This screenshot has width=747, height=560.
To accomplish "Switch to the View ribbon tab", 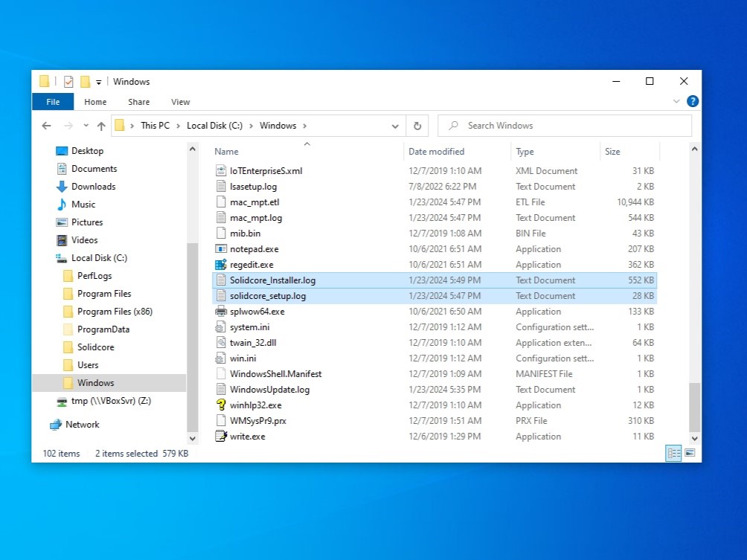I will coord(180,102).
